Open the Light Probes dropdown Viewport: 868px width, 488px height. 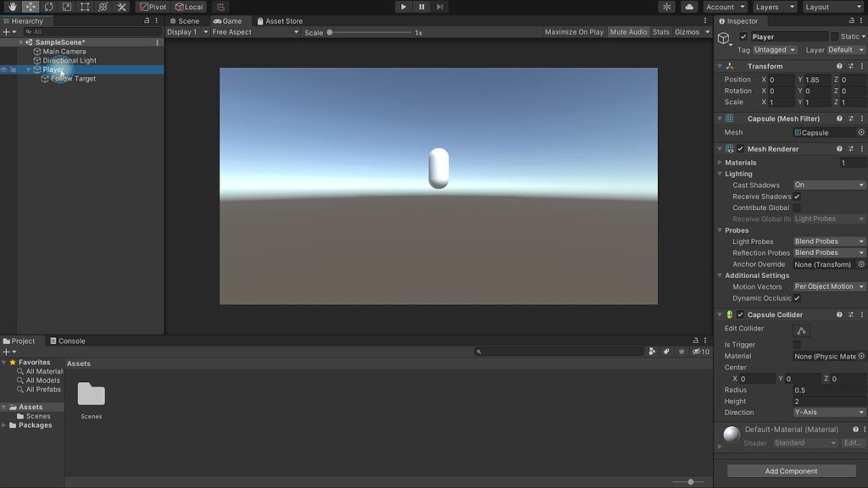pos(828,241)
